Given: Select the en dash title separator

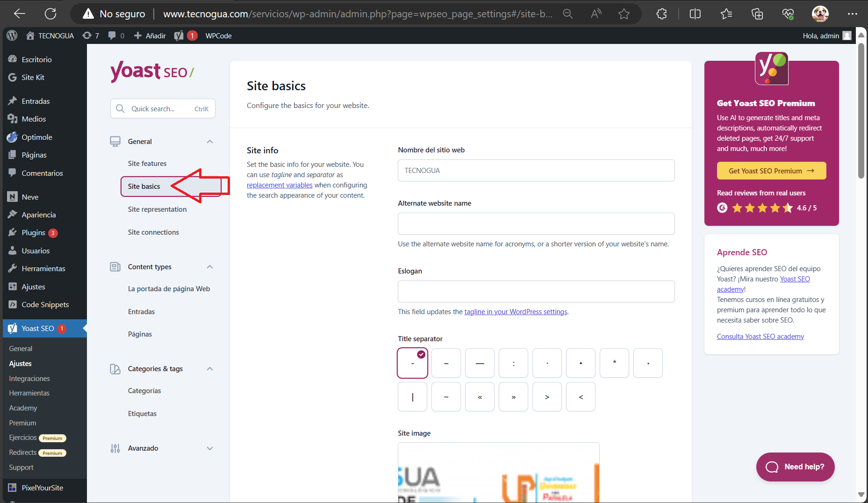Looking at the screenshot, I should pos(446,363).
